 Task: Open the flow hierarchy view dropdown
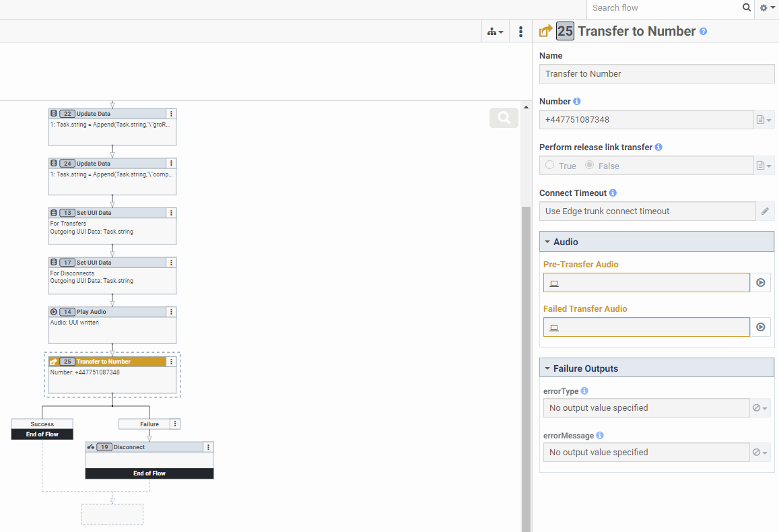[495, 32]
